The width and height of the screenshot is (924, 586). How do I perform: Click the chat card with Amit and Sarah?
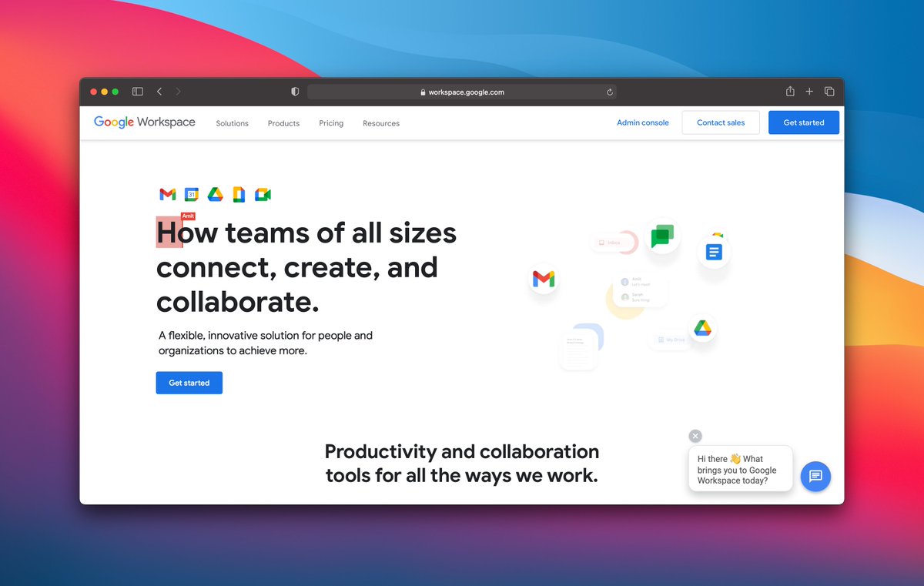[x=640, y=290]
